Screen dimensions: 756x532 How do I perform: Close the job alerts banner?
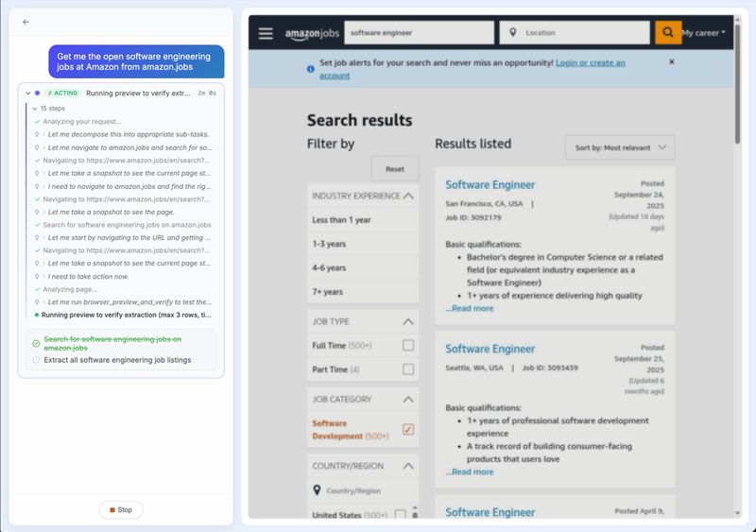pyautogui.click(x=672, y=61)
